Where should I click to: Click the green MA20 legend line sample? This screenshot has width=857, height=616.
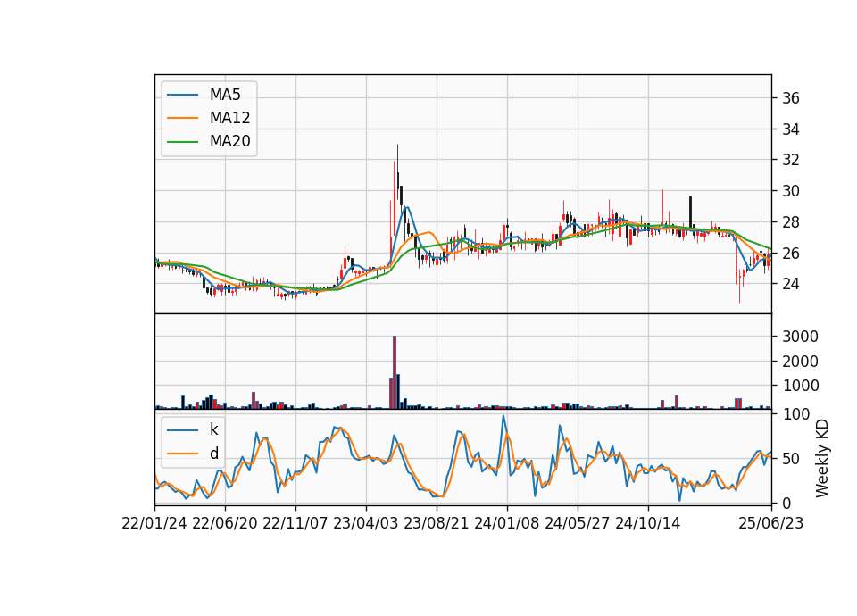click(182, 142)
